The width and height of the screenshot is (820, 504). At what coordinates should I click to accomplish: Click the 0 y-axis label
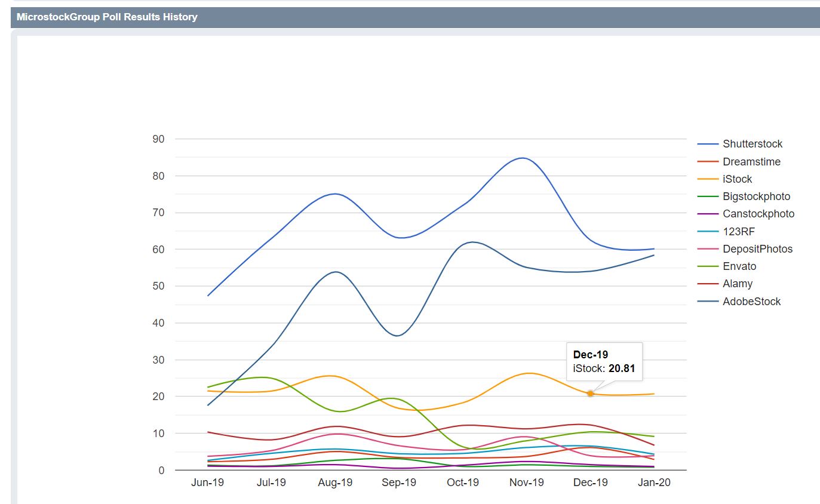[x=162, y=471]
